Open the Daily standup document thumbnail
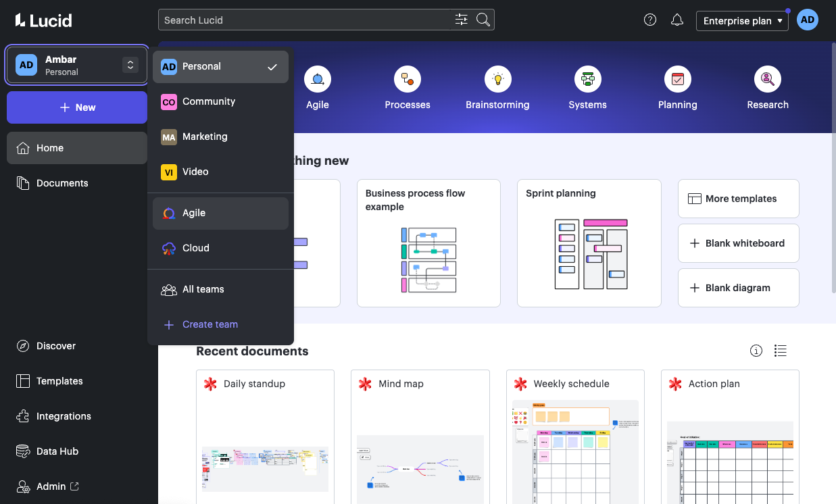 coord(265,468)
